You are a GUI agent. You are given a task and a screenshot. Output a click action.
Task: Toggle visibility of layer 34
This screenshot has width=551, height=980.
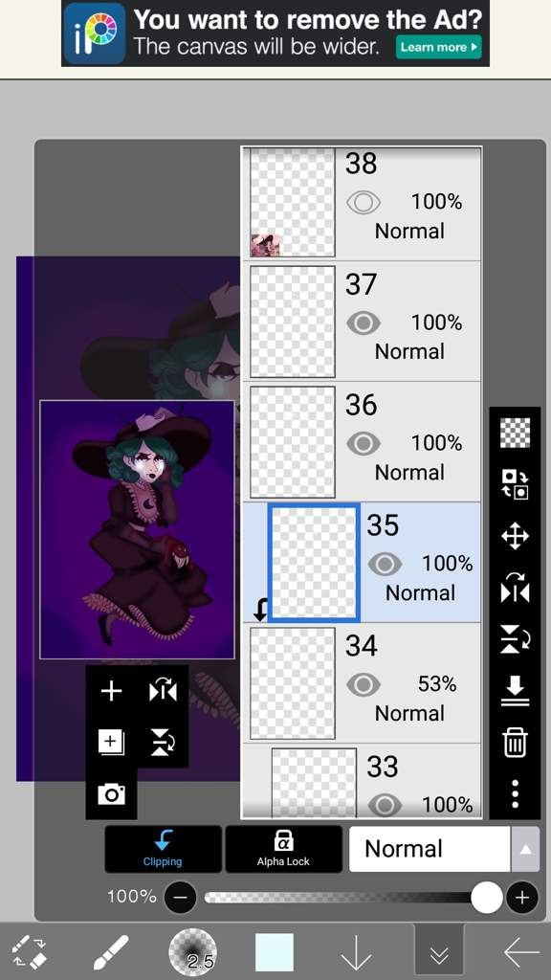pyautogui.click(x=363, y=684)
